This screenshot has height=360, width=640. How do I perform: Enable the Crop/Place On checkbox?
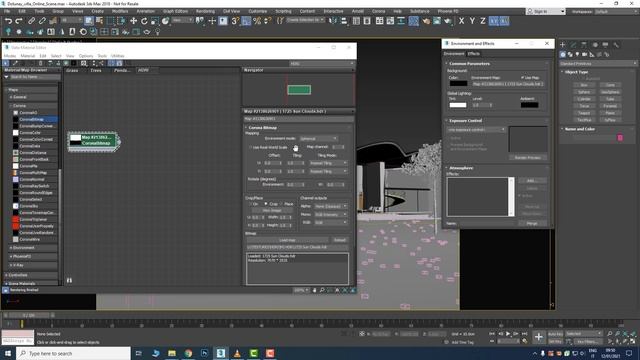(x=251, y=204)
